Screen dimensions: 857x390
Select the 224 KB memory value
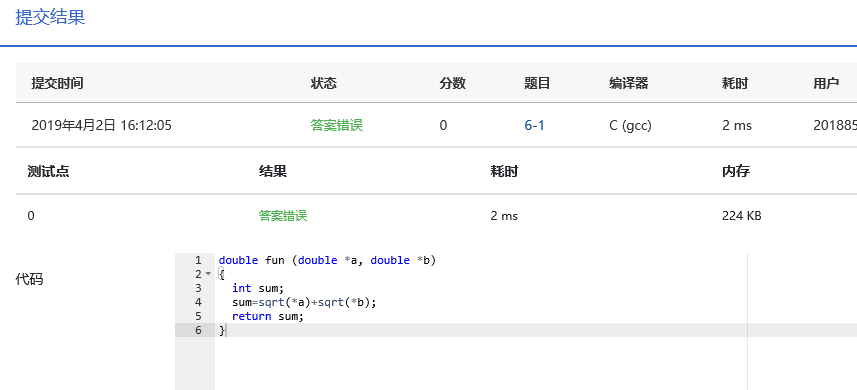(x=742, y=216)
